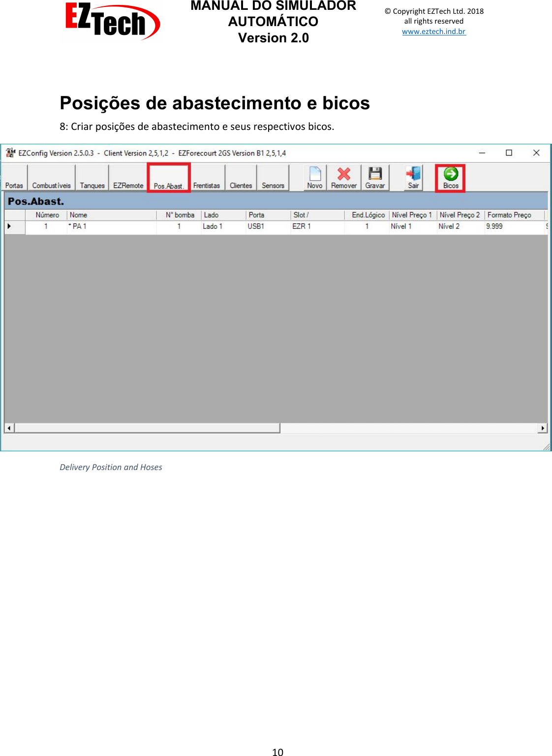Click the Gravar floppy disk icon

(x=375, y=174)
